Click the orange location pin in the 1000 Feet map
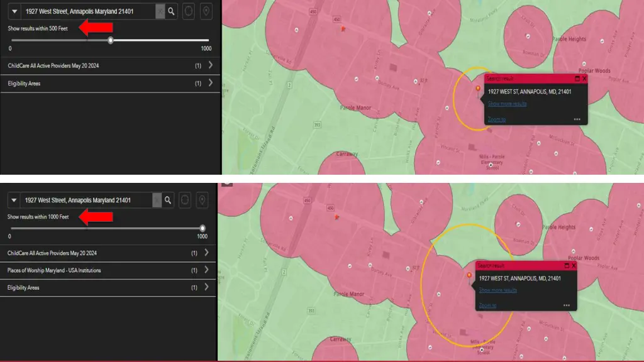The image size is (644, 362). pyautogui.click(x=469, y=276)
